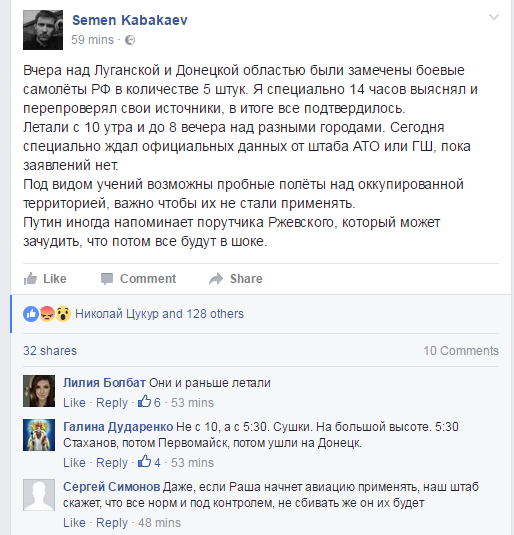Click the thumbs-up Like icon under the post
The width and height of the screenshot is (514, 535).
30,278
